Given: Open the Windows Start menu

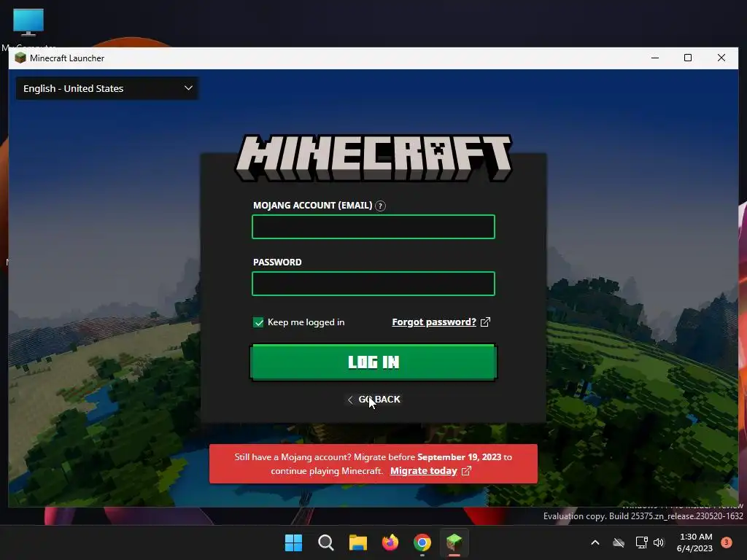Looking at the screenshot, I should (x=293, y=542).
